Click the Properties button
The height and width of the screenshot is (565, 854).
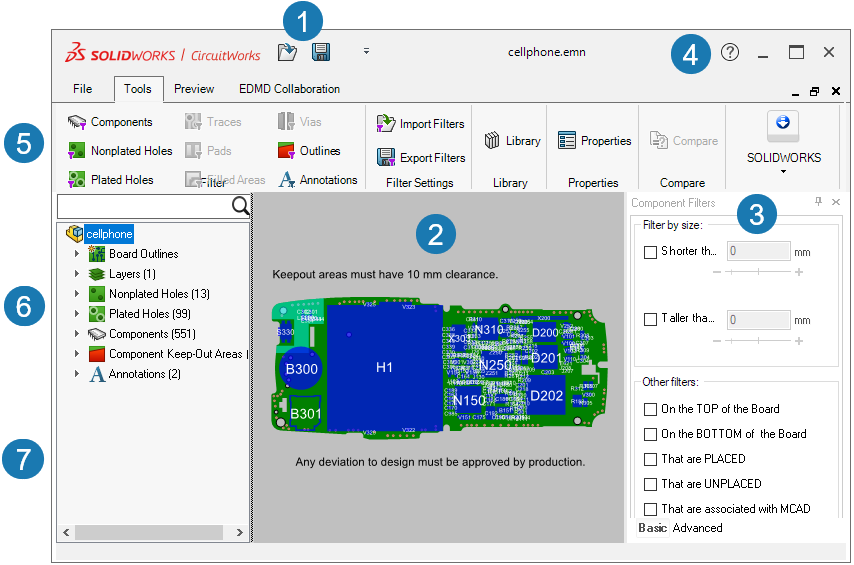[x=594, y=141]
